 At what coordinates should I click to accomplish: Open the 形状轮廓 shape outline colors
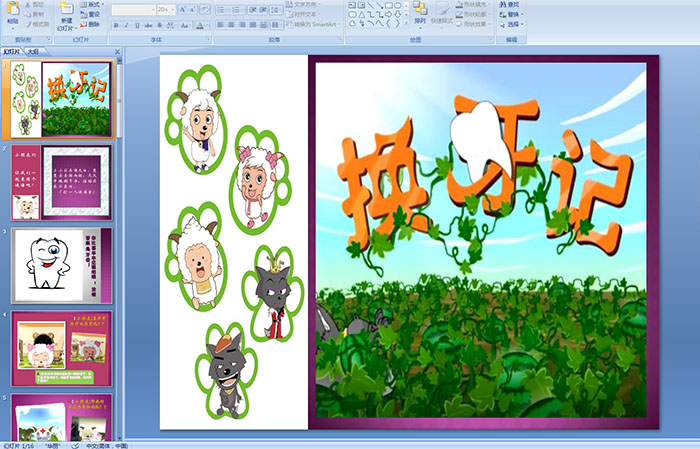[472, 14]
